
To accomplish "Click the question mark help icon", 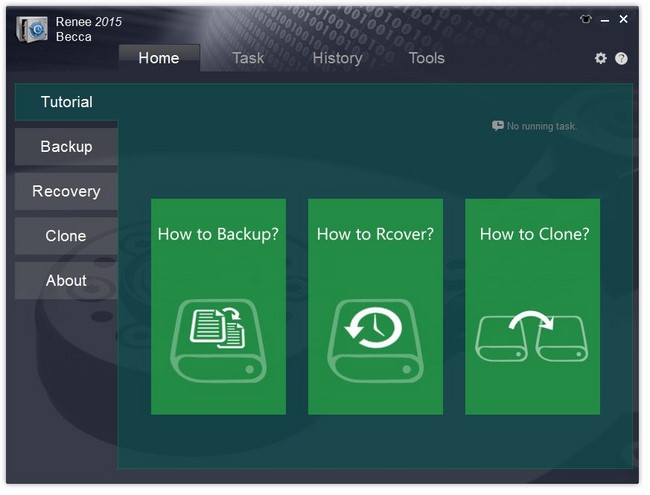I will (x=621, y=58).
